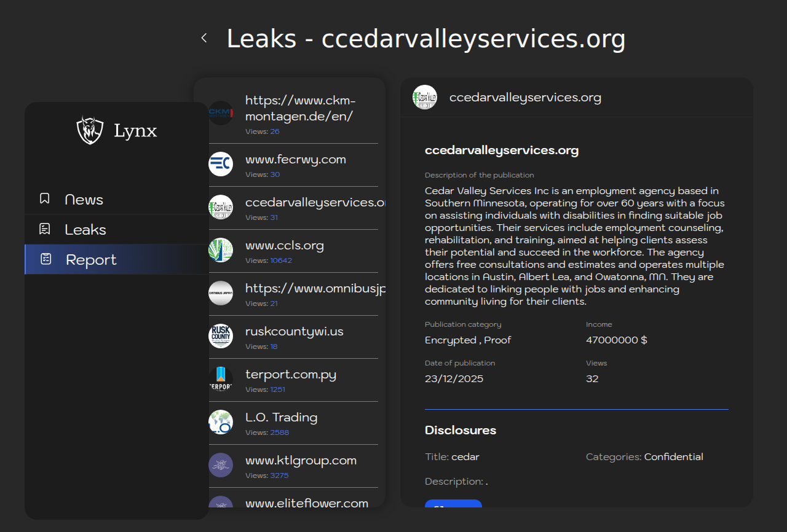The height and width of the screenshot is (532, 787).
Task: Click the Lynx logo in the sidebar
Action: (x=90, y=130)
